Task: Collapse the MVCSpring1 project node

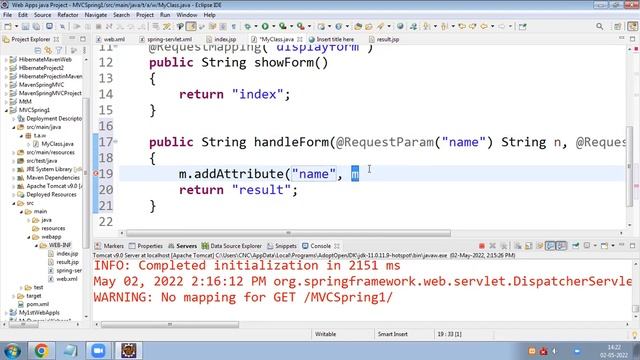Action: click(x=6, y=110)
